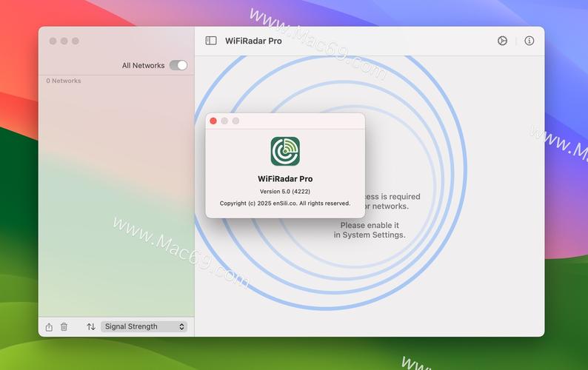
Task: Click the About dialog's minimize button
Action: (x=224, y=121)
